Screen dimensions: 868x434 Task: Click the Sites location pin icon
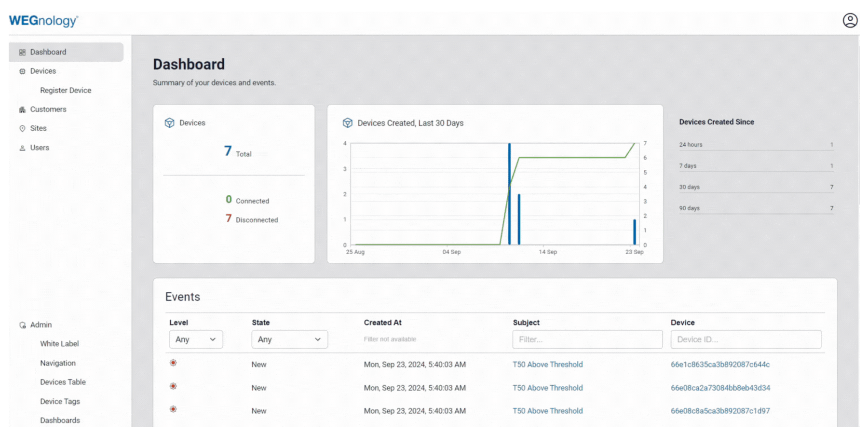[22, 128]
